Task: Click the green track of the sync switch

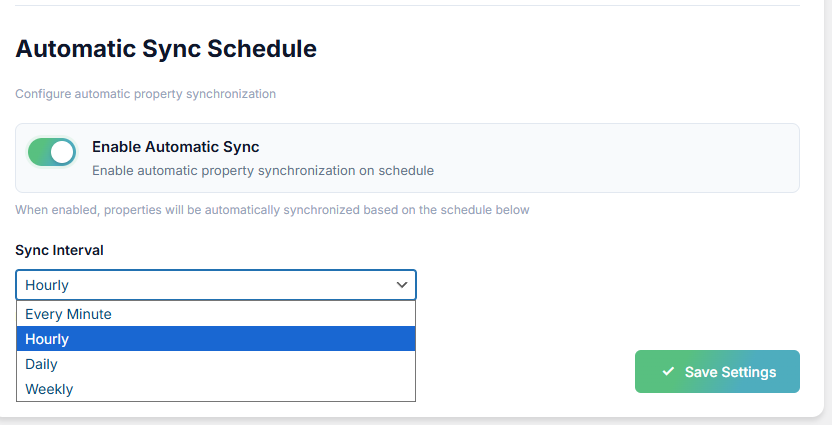Action: [38, 152]
